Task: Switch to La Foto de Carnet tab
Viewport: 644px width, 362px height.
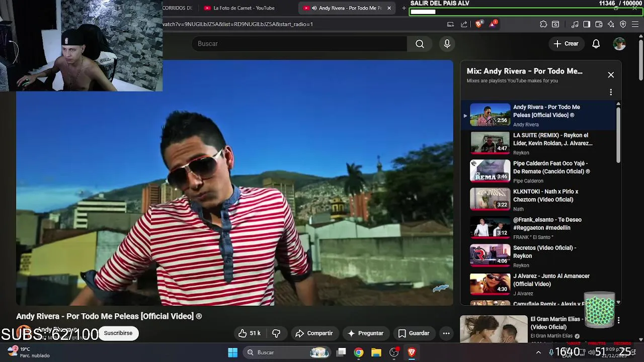Action: pos(244,8)
